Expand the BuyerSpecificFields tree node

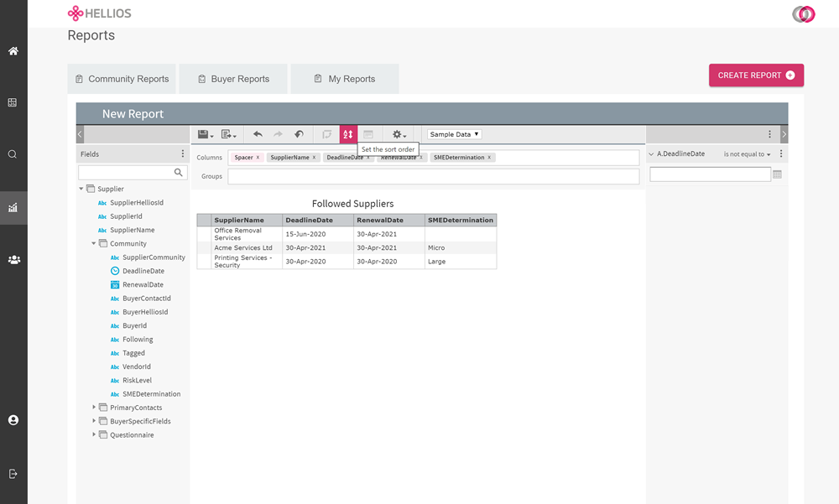(94, 421)
